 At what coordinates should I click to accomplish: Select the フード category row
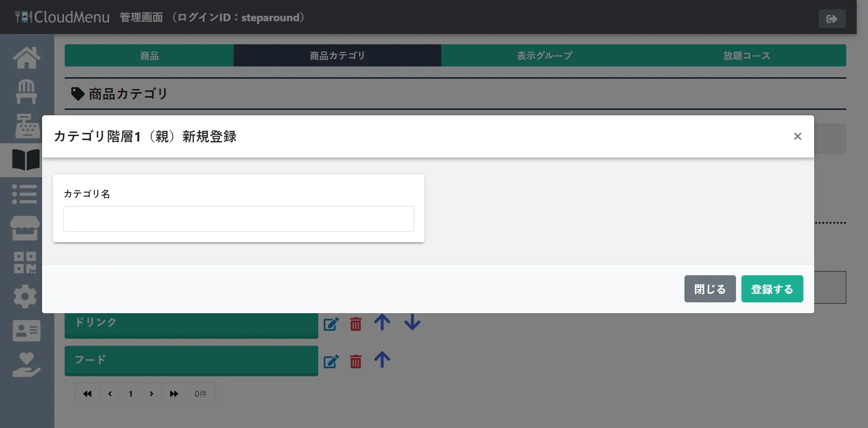pos(191,361)
